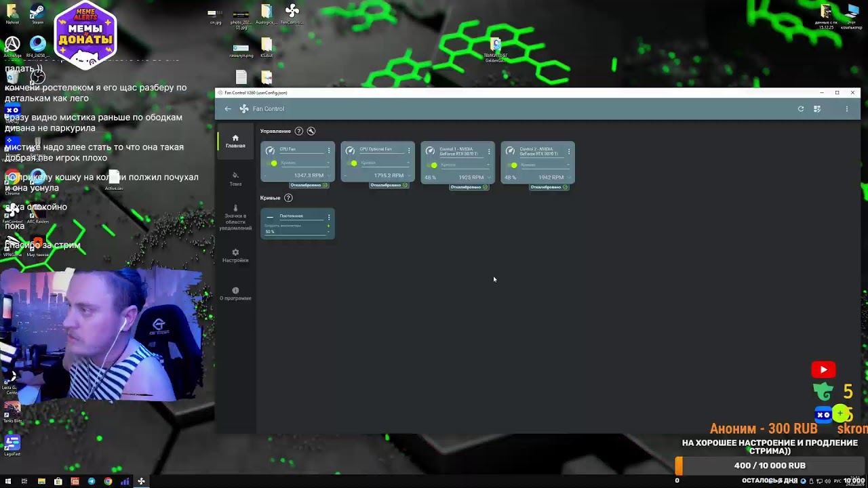868x488 pixels.
Task: Toggle the Control 1 NVIDIA control switch
Action: pyautogui.click(x=433, y=165)
